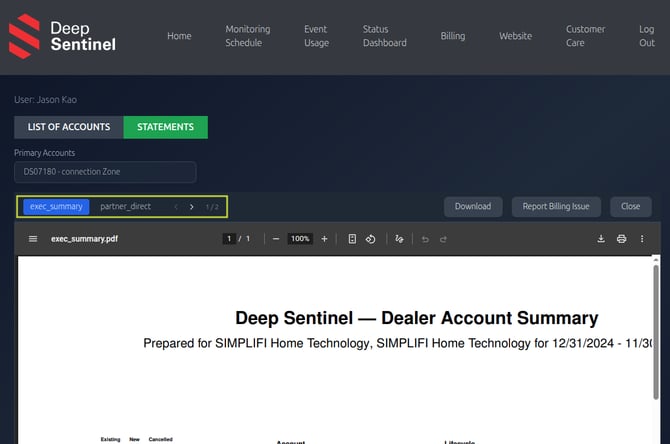Click the exec_summary.pdf file name
Image resolution: width=670 pixels, height=444 pixels.
84,239
